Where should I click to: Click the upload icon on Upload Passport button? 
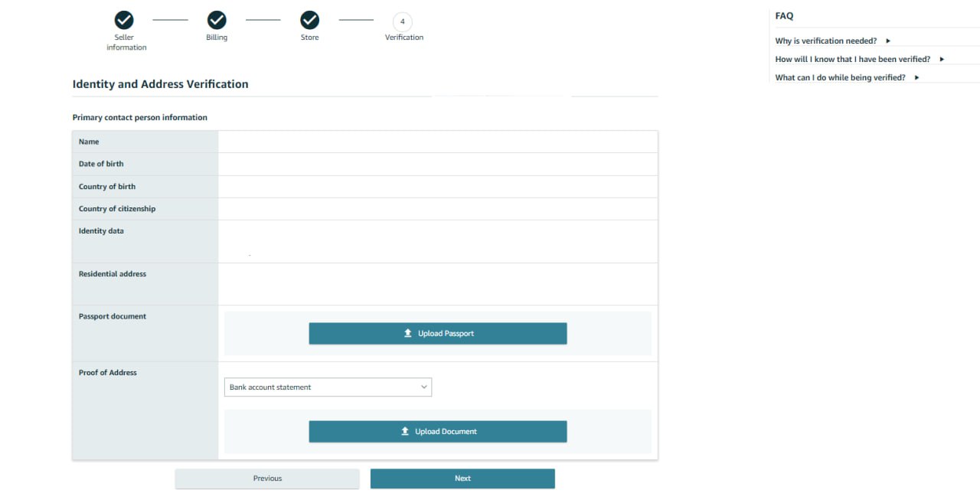click(407, 333)
